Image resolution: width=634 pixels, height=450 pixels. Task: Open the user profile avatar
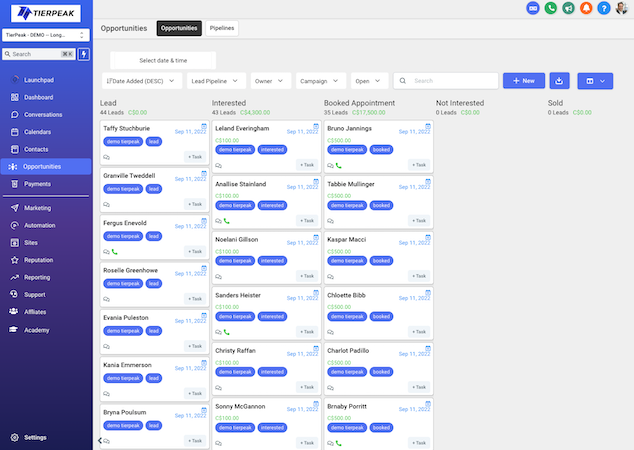(621, 8)
